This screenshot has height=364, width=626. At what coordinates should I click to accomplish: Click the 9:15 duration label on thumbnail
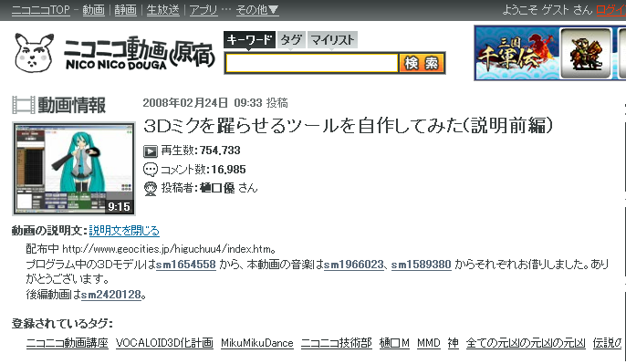tap(119, 207)
